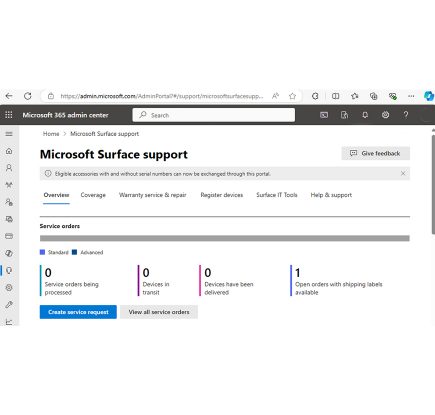This screenshot has width=435, height=415.
Task: Open Surface IT Tools tab
Action: click(x=277, y=195)
